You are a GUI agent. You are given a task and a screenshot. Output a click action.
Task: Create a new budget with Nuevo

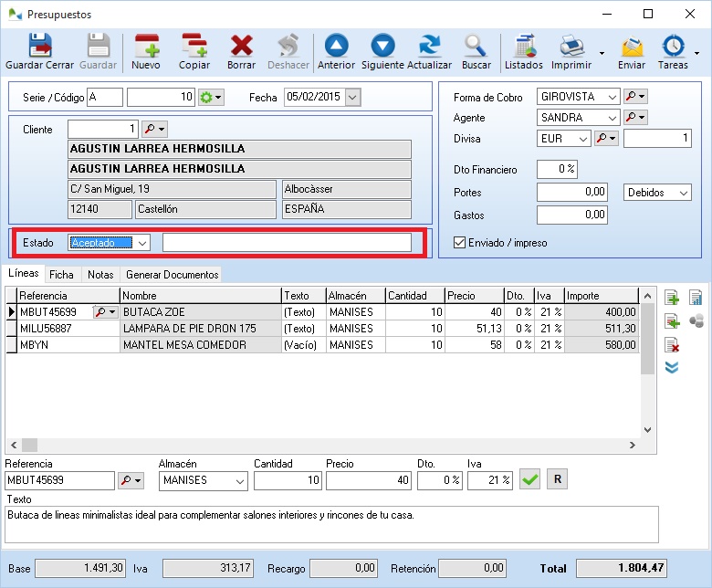[x=146, y=51]
